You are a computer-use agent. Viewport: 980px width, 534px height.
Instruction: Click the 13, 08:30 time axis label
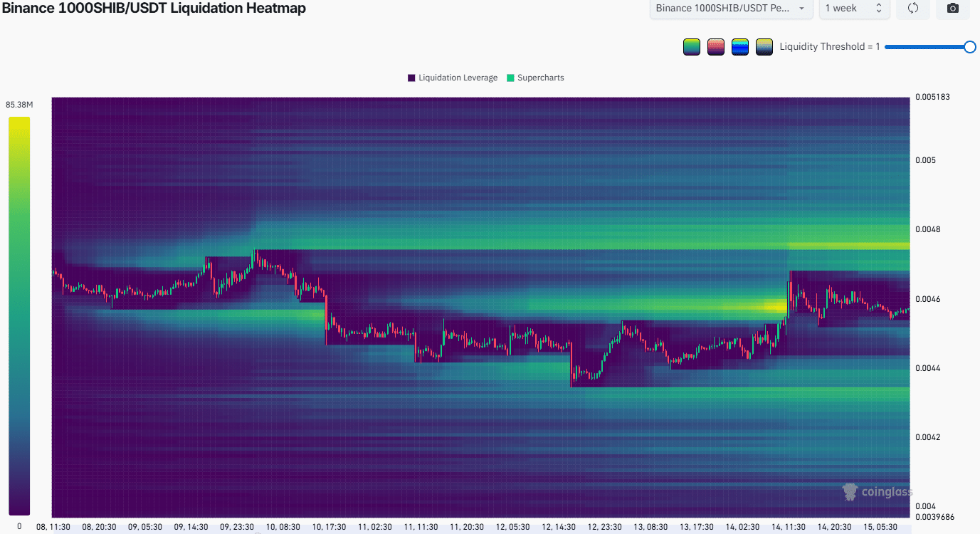tap(650, 527)
